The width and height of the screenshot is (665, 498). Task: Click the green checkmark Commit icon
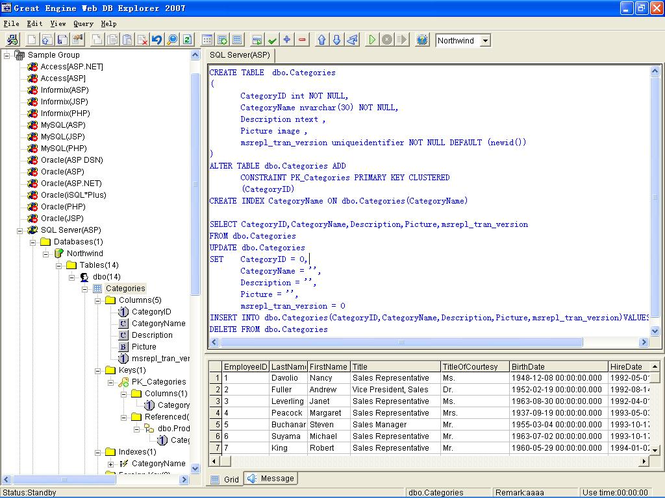click(272, 40)
